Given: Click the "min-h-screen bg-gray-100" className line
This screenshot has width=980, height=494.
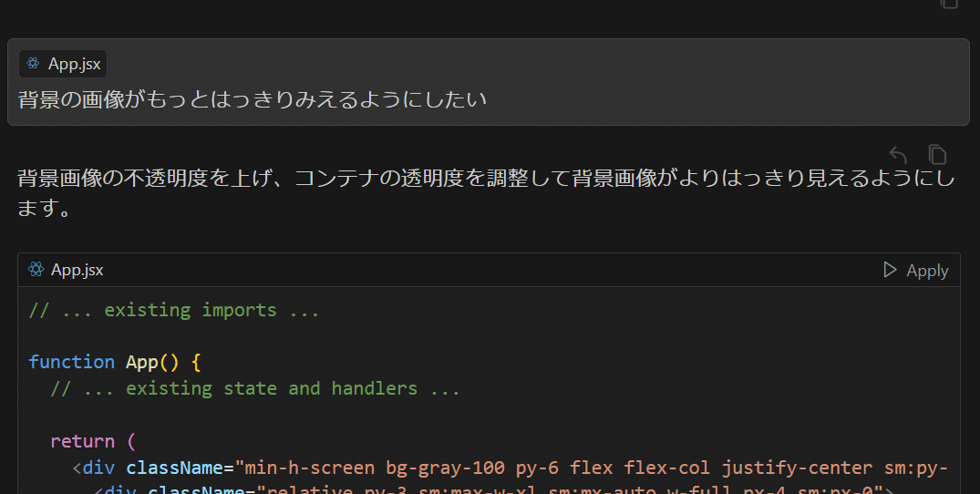Looking at the screenshot, I should click(510, 468).
